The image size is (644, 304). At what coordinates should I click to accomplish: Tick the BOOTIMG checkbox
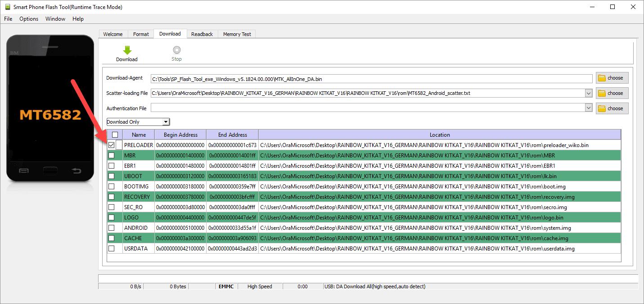[112, 186]
